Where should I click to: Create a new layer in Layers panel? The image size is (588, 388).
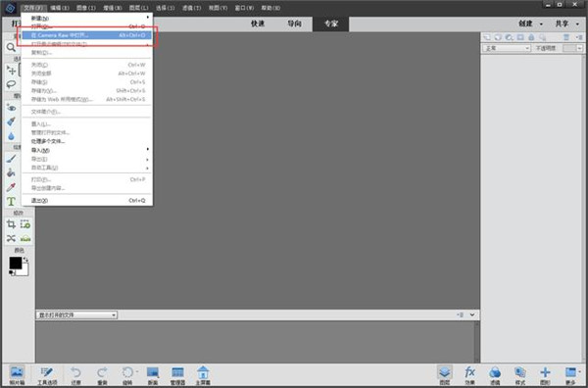pos(487,37)
